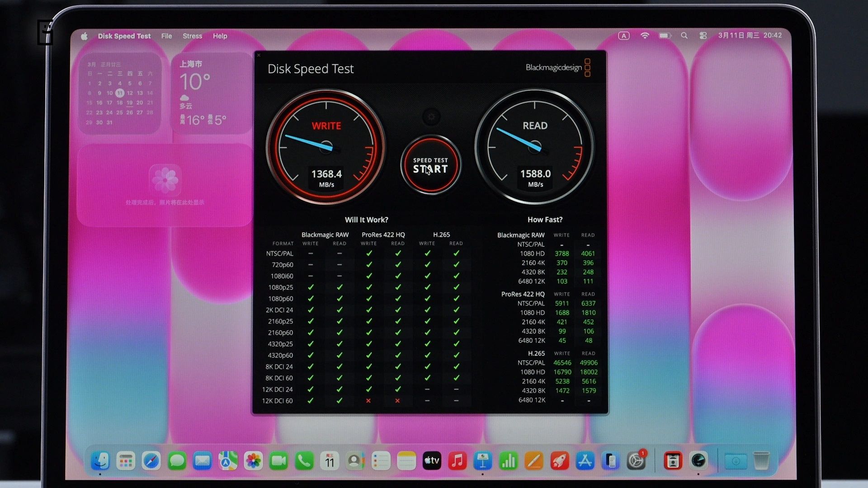
Task: Open the Stress menu
Action: 192,36
